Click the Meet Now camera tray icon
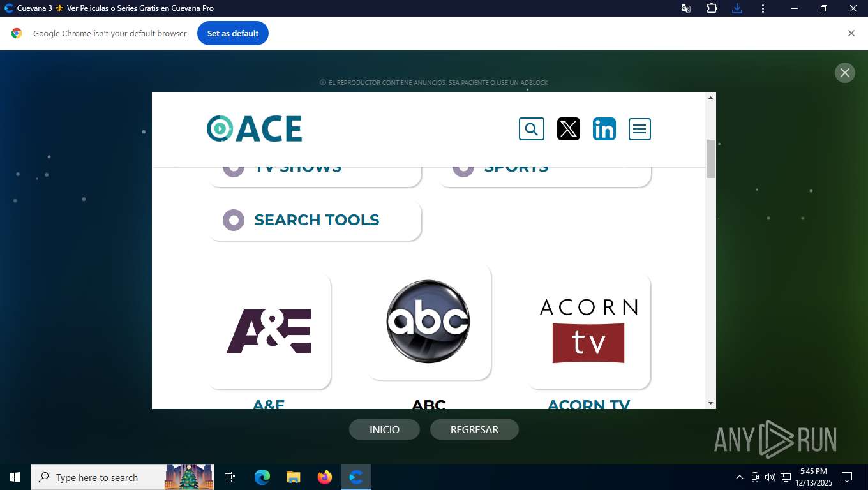The width and height of the screenshot is (868, 490). pos(755,477)
